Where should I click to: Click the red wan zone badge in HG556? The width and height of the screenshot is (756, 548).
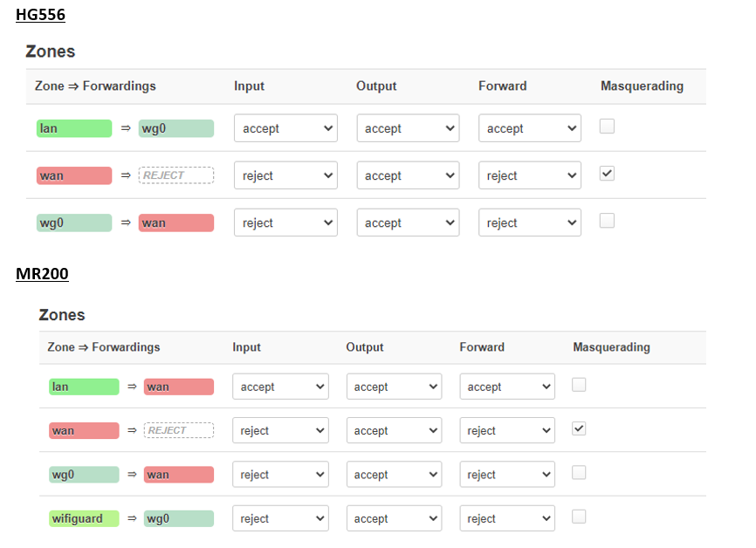(74, 176)
